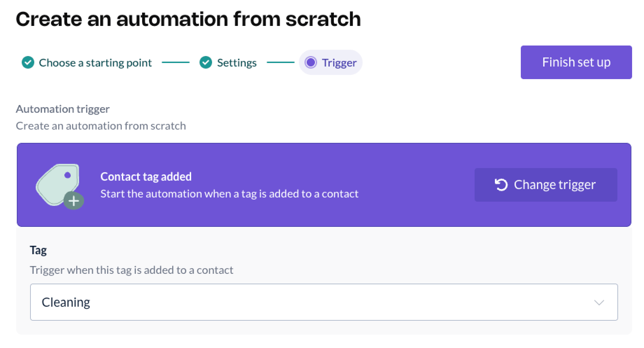The height and width of the screenshot is (348, 644).
Task: Click the Start the automation description text
Action: (229, 194)
